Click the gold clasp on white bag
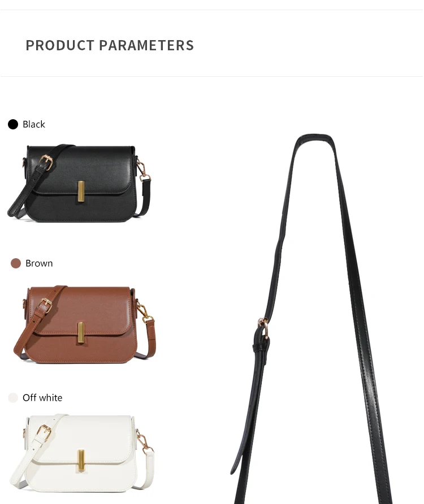This screenshot has width=424, height=504. (x=81, y=460)
